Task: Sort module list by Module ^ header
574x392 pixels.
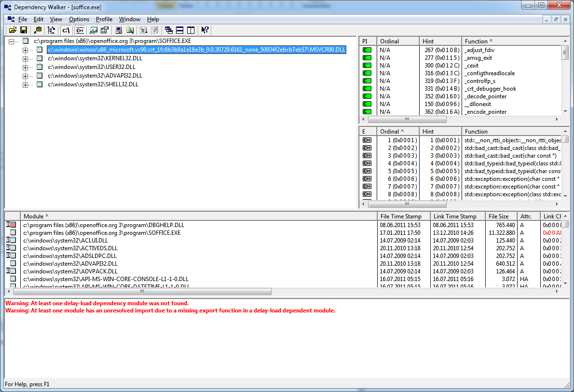Action: (198, 216)
